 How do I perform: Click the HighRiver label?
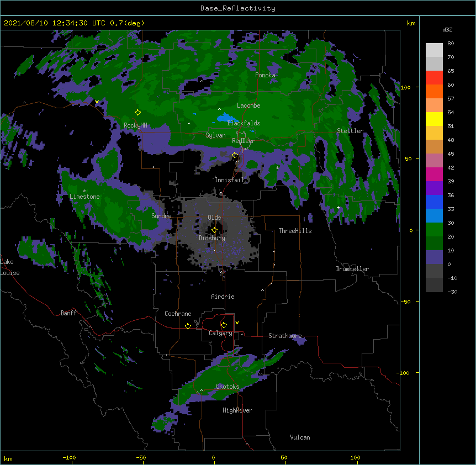[x=237, y=410]
